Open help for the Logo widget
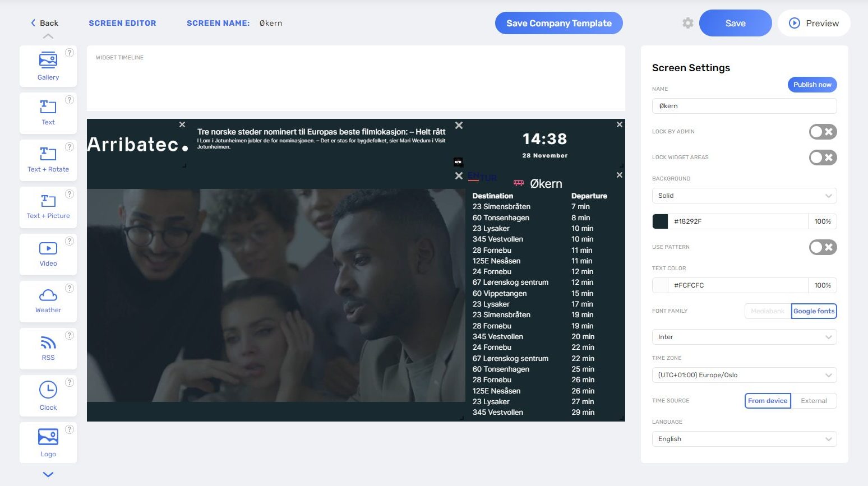This screenshot has width=868, height=486. tap(70, 429)
